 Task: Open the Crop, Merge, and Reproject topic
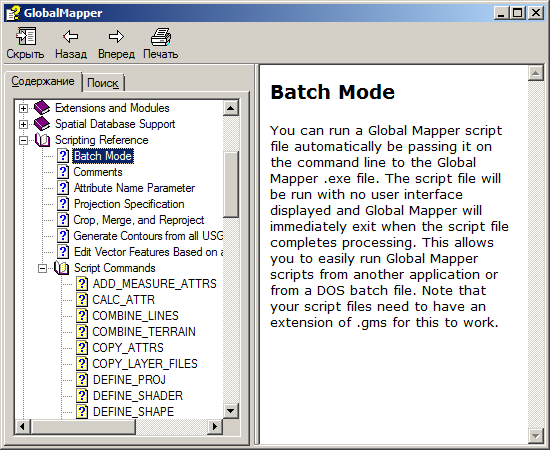[x=139, y=220]
